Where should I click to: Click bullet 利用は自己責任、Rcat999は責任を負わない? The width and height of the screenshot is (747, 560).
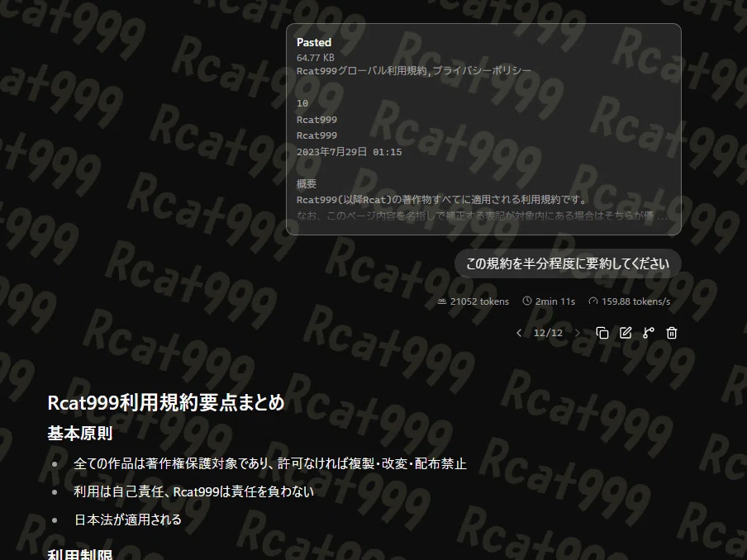(x=194, y=491)
